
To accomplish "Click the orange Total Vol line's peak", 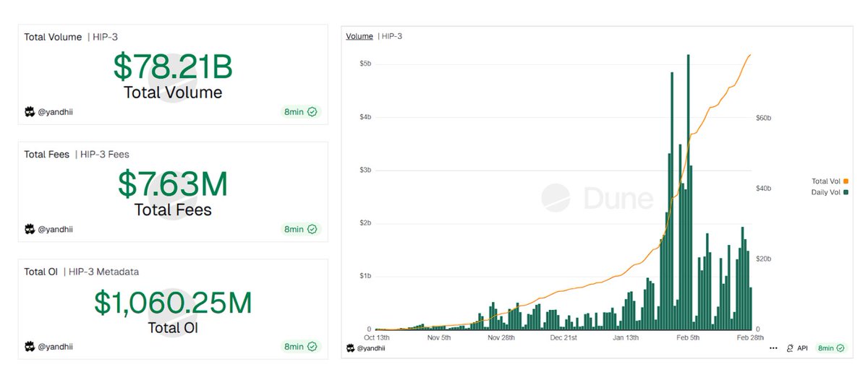I will 751,55.
